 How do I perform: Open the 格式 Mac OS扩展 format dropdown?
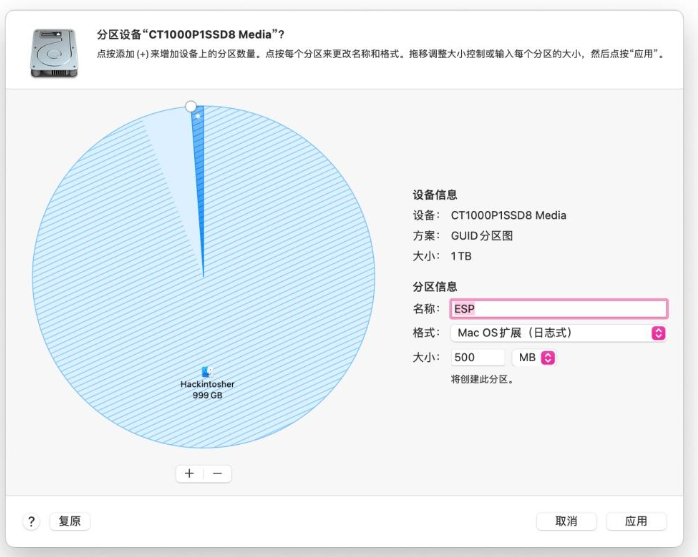click(559, 333)
